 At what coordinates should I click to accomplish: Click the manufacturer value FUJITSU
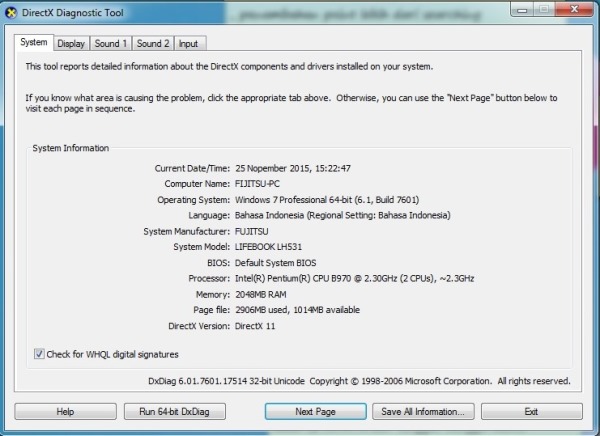click(251, 232)
